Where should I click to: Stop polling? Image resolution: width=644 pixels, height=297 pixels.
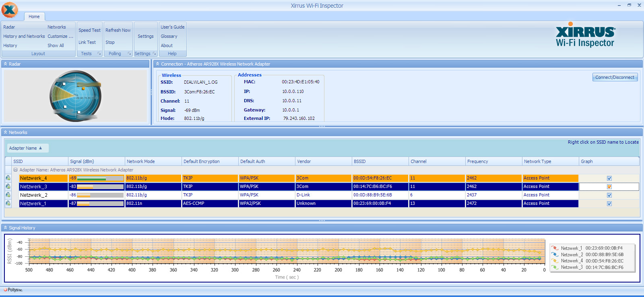pyautogui.click(x=110, y=42)
